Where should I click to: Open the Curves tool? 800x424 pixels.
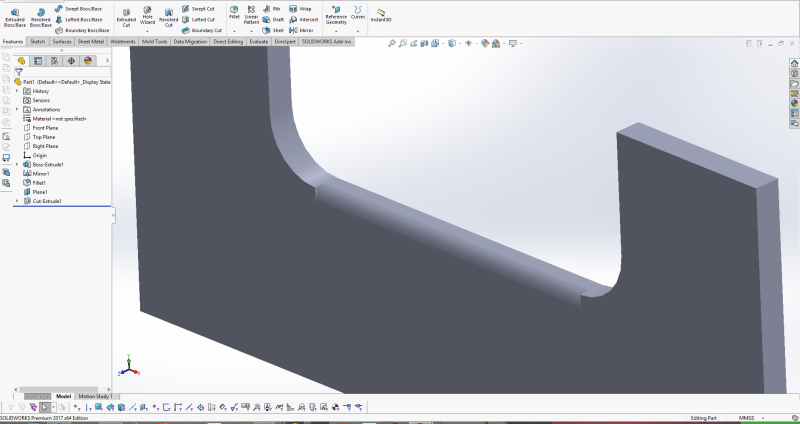pyautogui.click(x=358, y=13)
